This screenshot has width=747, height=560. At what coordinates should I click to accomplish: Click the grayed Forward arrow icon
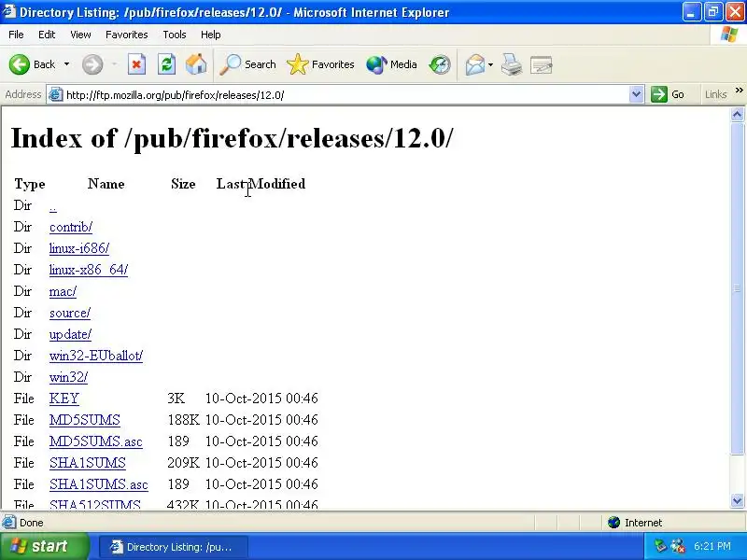(x=92, y=64)
